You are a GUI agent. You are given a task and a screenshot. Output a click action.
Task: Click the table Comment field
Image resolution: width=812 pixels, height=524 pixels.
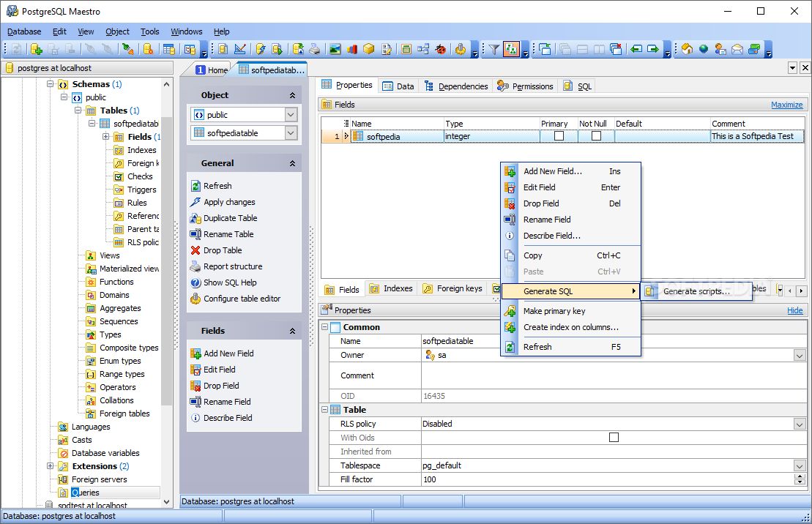614,375
